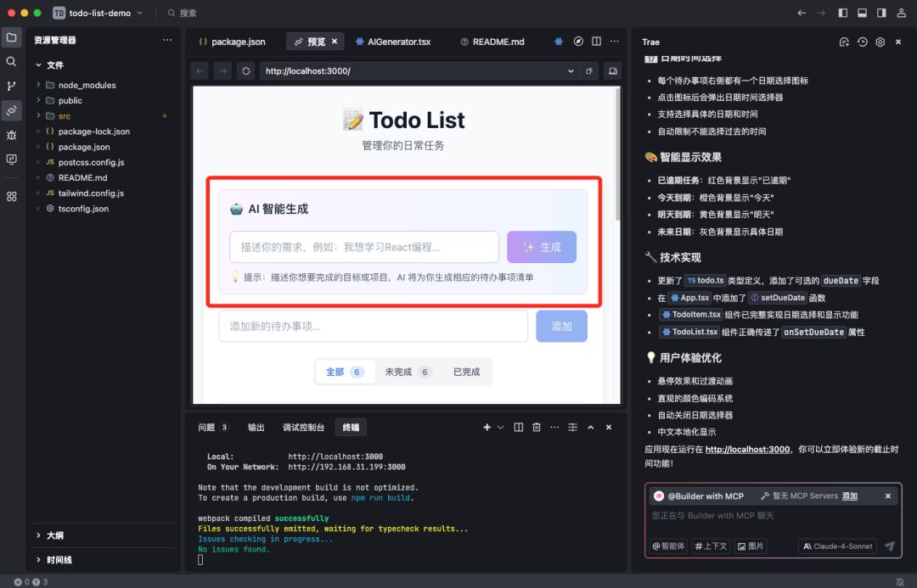Filter todos by 已完成
The image size is (917, 588).
[x=466, y=372]
